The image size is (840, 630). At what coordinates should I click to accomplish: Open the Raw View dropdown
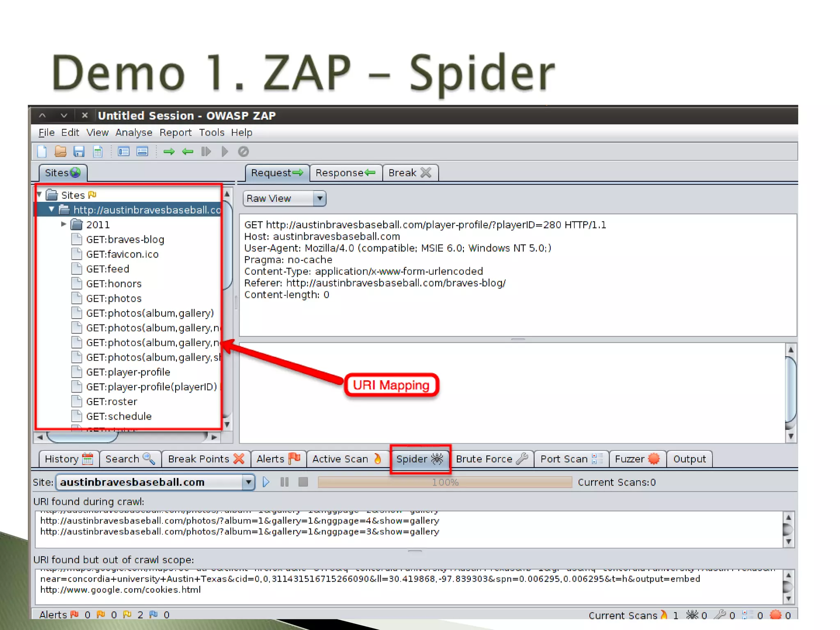320,199
